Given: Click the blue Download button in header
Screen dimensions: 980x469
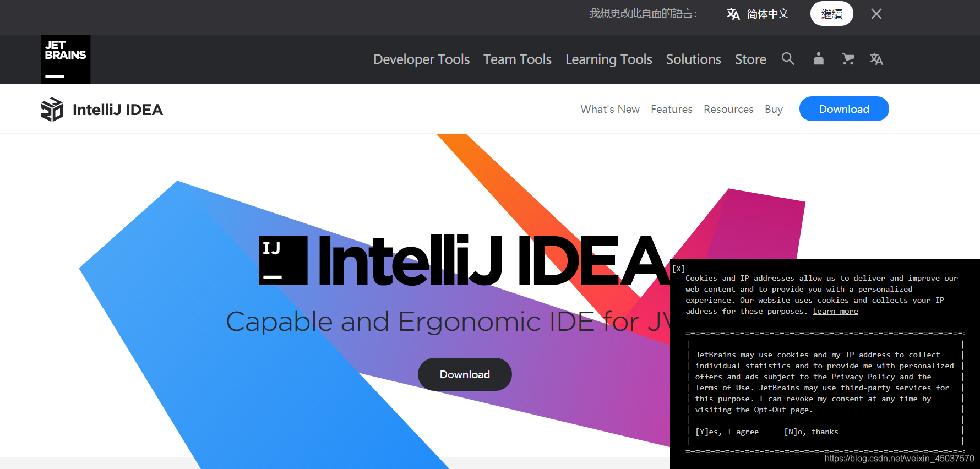Looking at the screenshot, I should [844, 109].
